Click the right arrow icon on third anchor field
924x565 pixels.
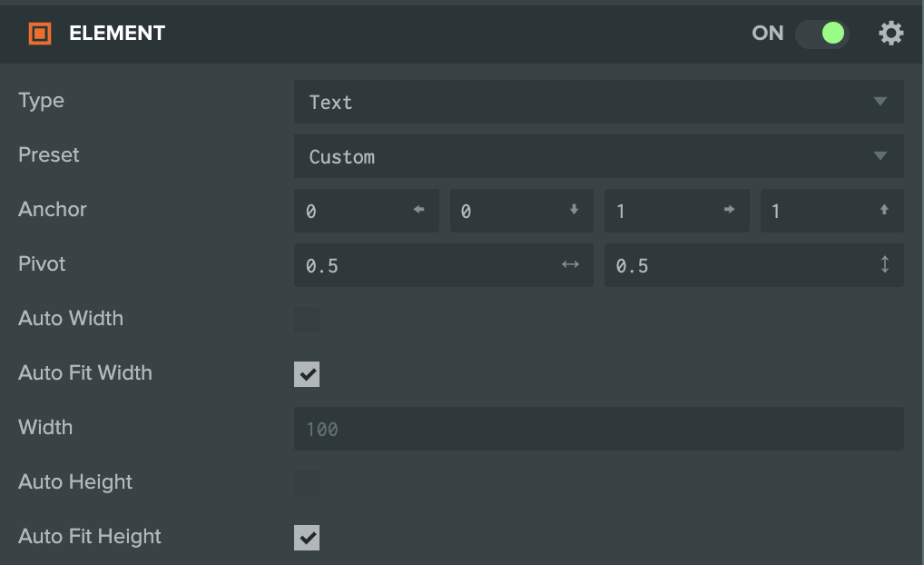[729, 210]
